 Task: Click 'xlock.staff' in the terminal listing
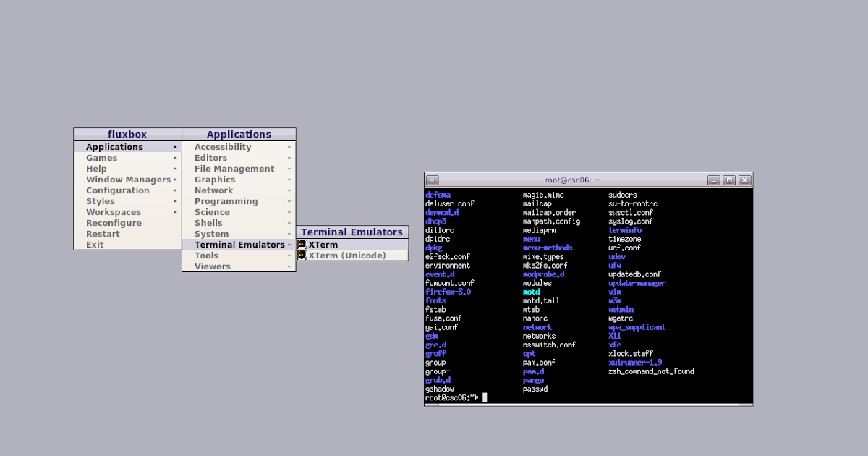(631, 353)
